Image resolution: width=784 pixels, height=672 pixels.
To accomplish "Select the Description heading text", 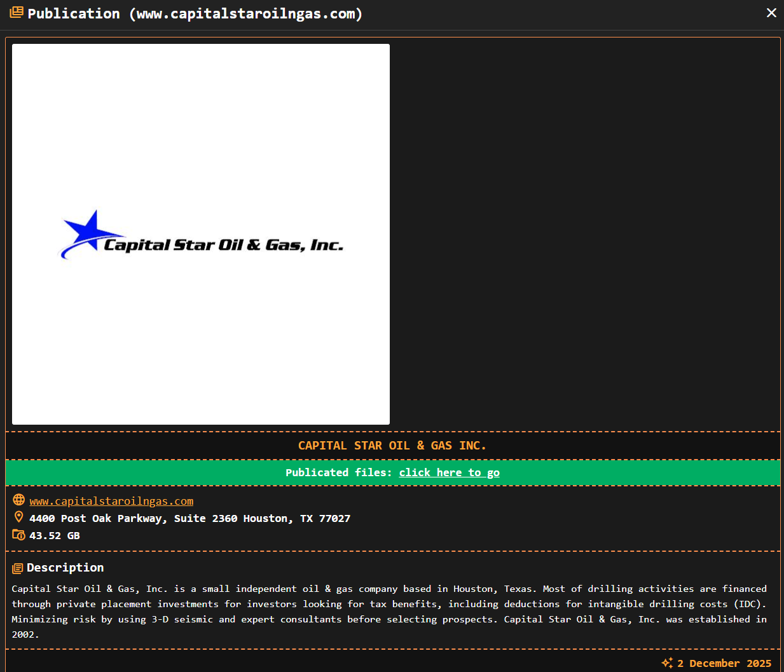I will tap(64, 567).
